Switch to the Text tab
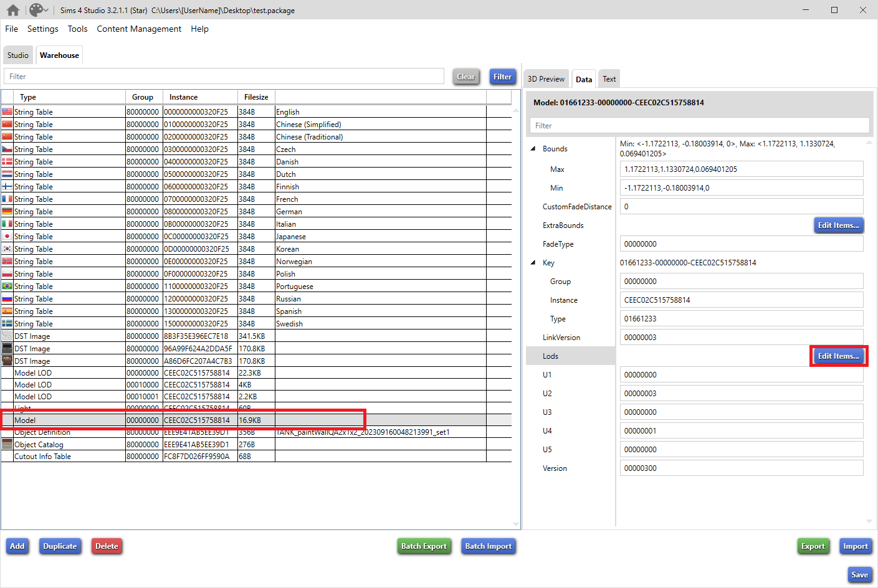This screenshot has height=588, width=878. [609, 79]
